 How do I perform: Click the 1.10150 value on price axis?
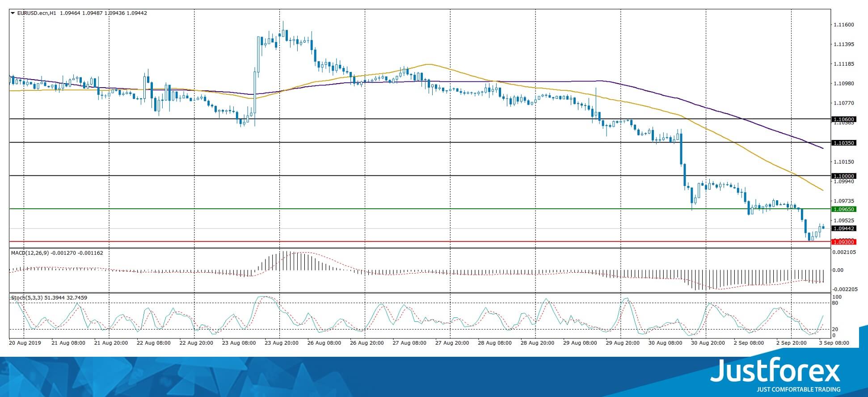click(844, 162)
